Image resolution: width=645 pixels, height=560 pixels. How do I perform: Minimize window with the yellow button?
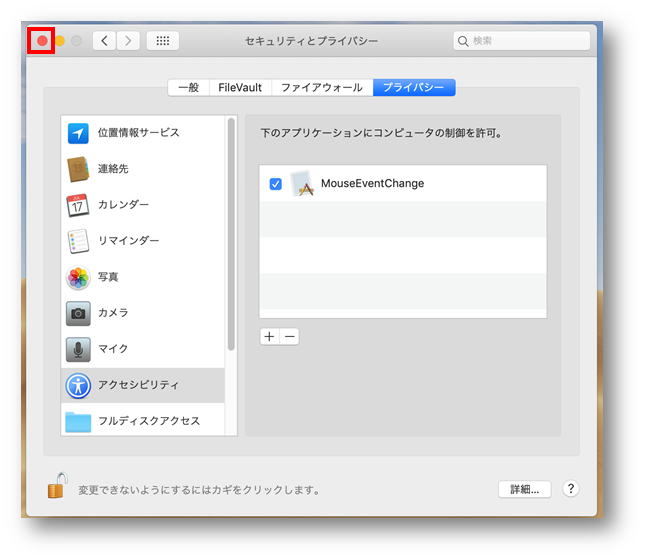[x=60, y=41]
